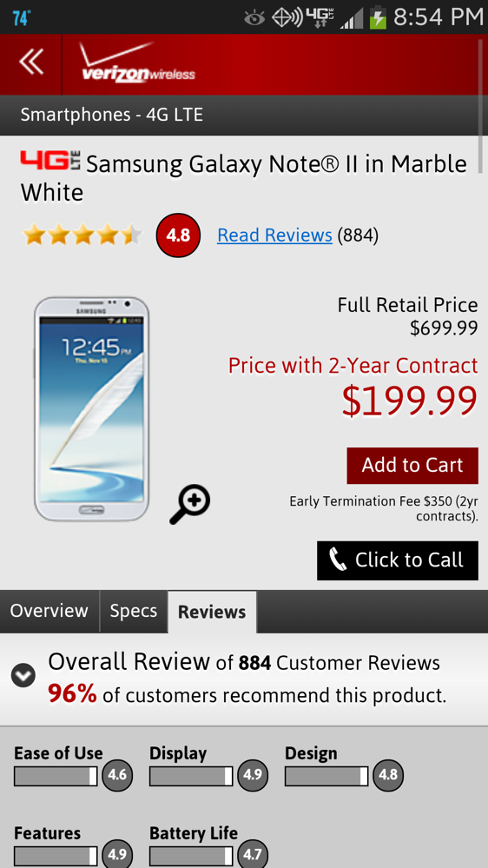Zoom product image with magnifier icon
Image resolution: width=488 pixels, height=868 pixels.
coord(190,504)
